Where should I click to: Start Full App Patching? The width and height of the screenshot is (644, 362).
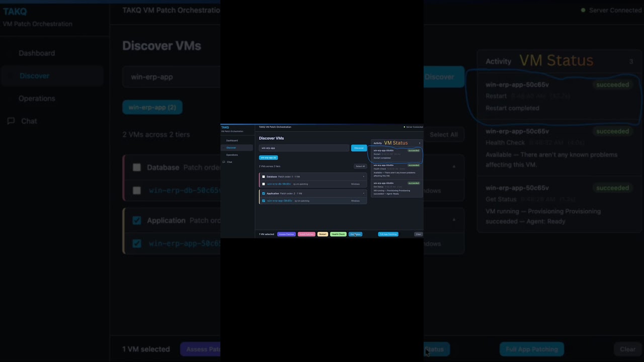click(x=388, y=234)
